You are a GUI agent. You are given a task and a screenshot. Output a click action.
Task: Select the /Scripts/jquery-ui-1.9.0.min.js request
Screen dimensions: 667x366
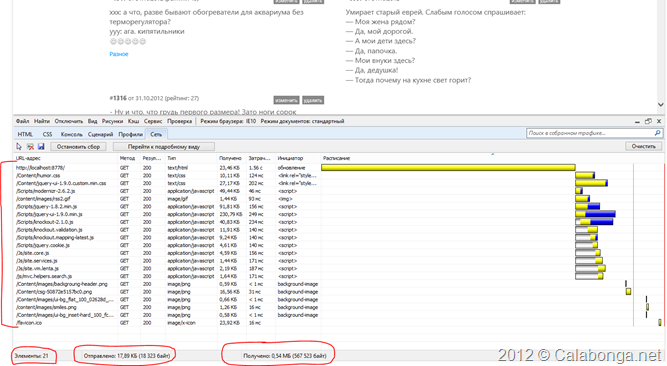click(49, 214)
